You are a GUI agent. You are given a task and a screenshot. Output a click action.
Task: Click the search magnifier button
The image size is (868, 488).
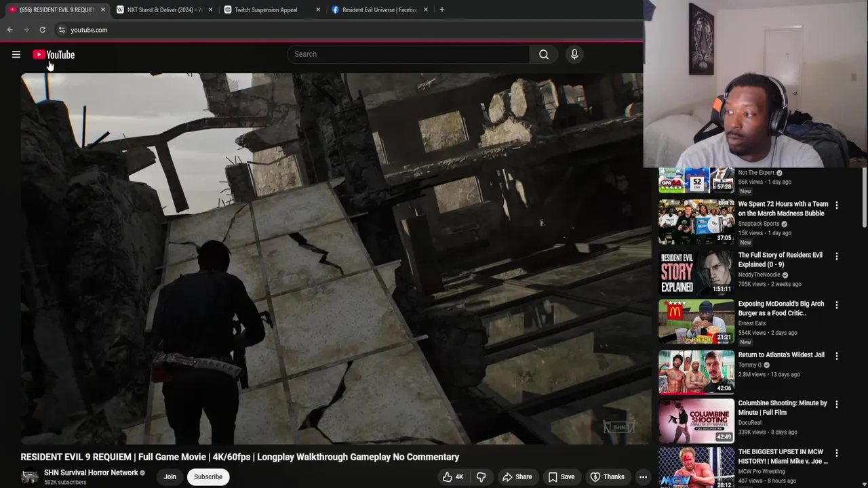click(x=544, y=54)
